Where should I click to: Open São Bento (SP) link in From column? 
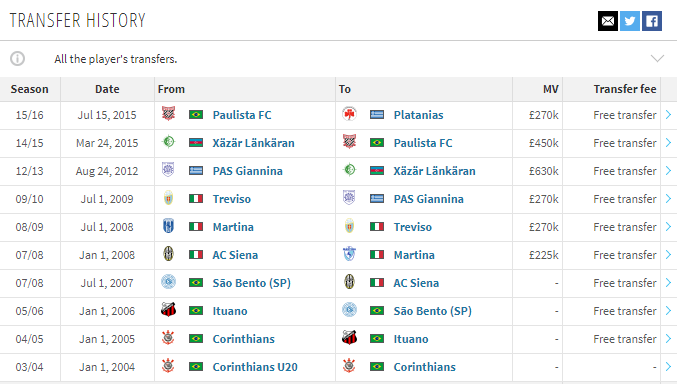[x=251, y=283]
